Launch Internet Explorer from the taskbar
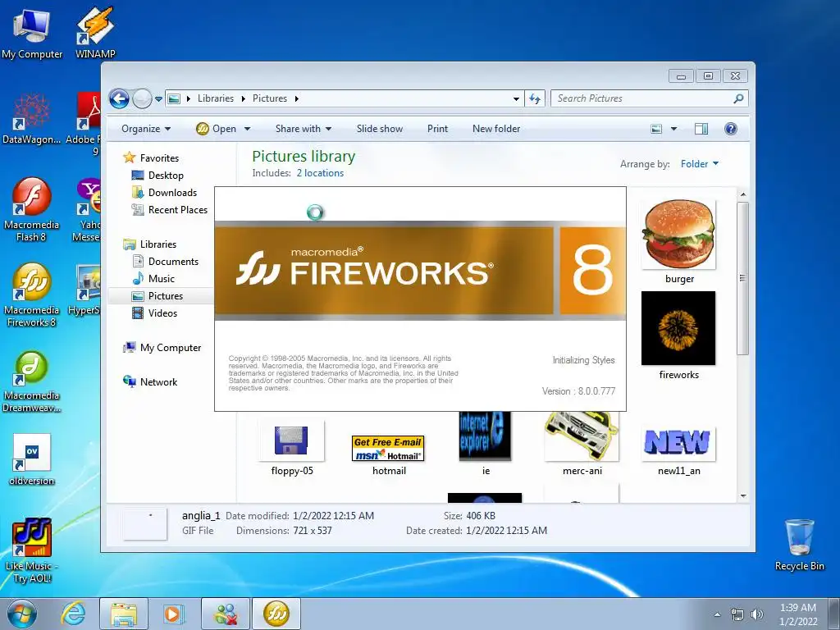Image resolution: width=840 pixels, height=630 pixels. [x=73, y=614]
